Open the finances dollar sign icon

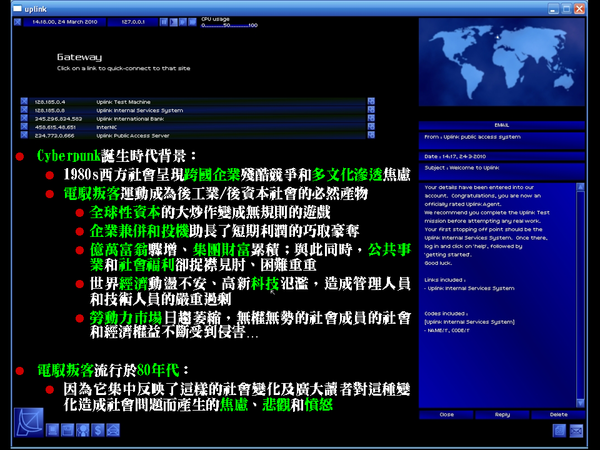[x=98, y=430]
